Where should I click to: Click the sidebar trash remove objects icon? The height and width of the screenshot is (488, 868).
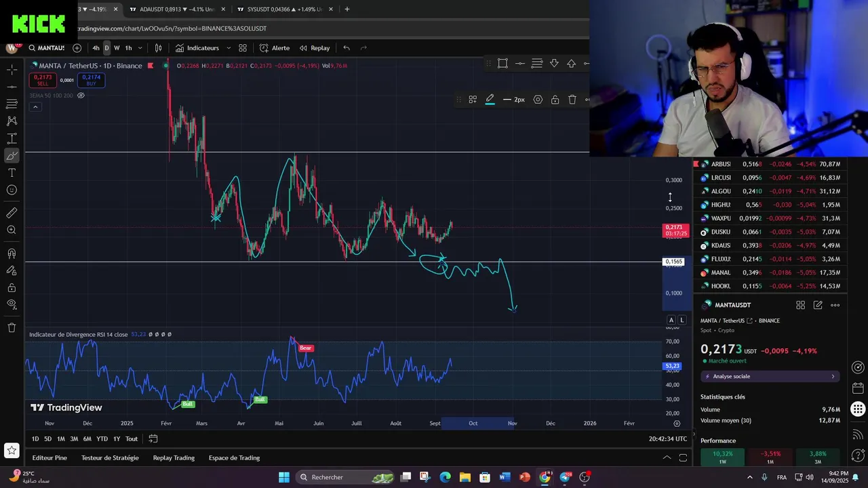pos(12,327)
